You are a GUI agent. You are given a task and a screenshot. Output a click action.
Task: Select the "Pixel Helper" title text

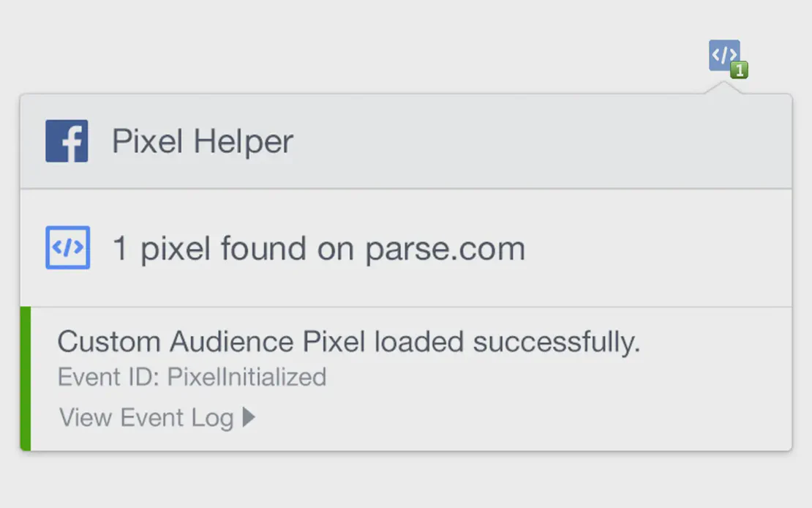coord(203,141)
